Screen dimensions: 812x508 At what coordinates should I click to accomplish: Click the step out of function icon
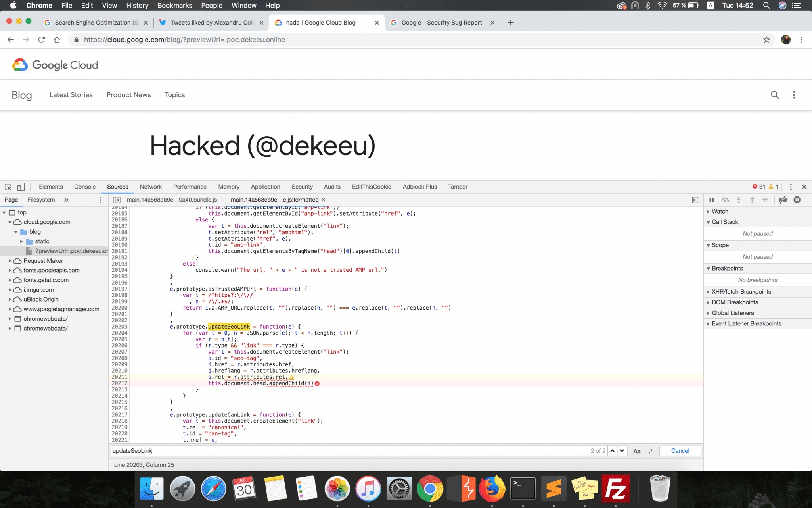click(x=752, y=200)
